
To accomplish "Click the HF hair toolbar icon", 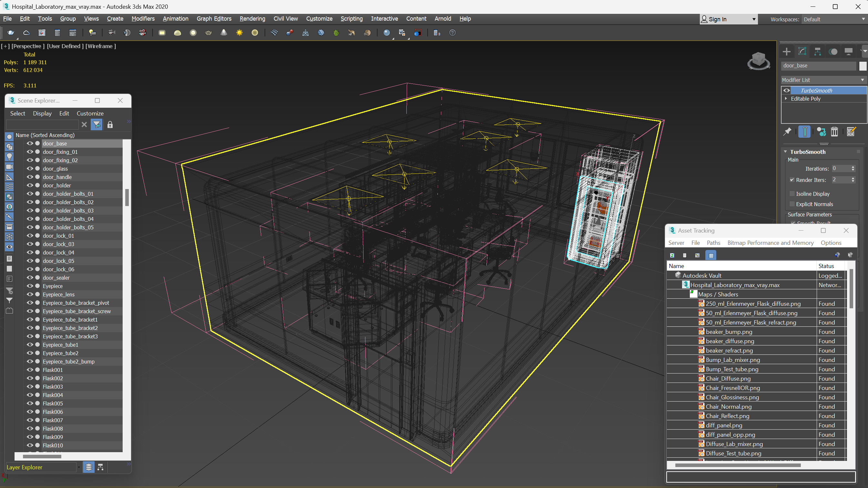I will (x=352, y=33).
